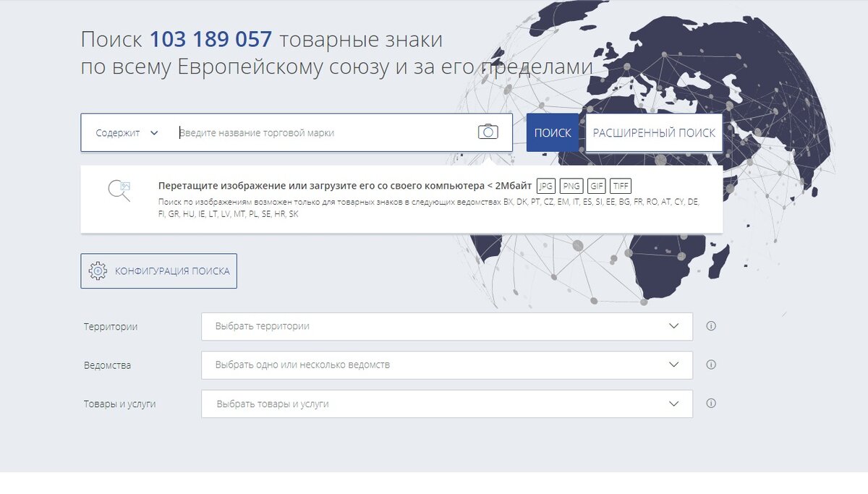Click the info icon next to Товары и услуги
Screen dimensions: 868x494
coord(710,404)
